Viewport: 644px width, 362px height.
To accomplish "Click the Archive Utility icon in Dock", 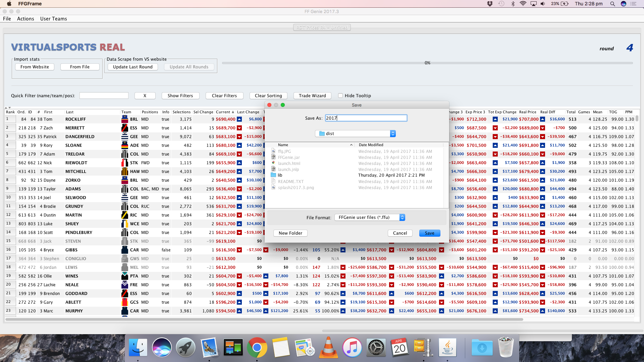I will pos(423,347).
